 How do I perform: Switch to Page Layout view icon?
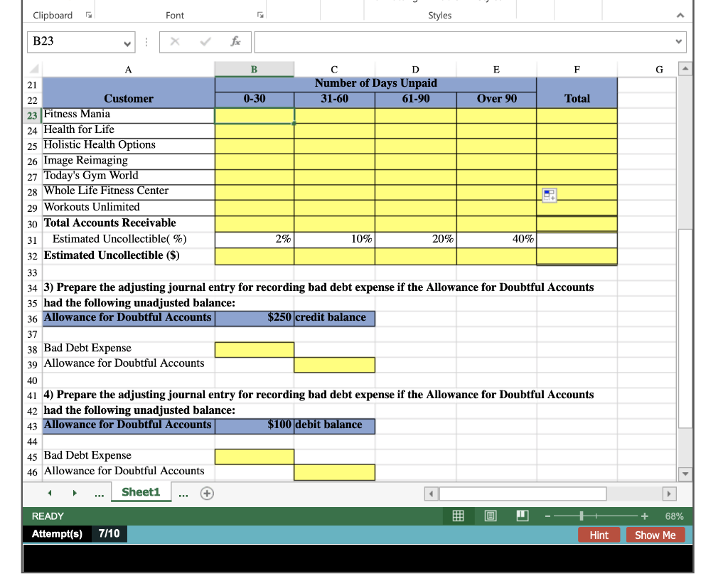coord(491,516)
